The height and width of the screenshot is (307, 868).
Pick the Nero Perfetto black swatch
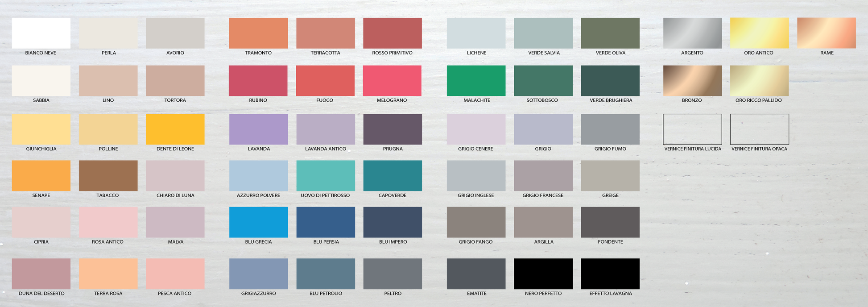(x=543, y=274)
